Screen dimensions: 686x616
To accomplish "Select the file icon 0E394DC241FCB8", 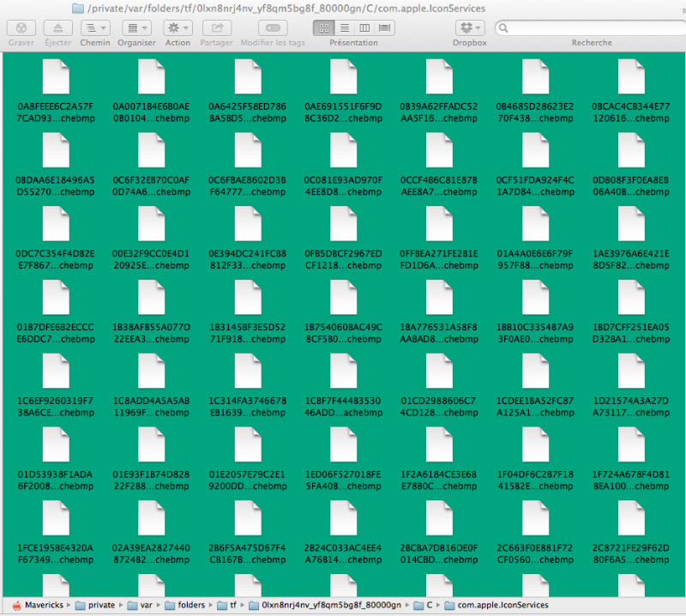I will coord(248,224).
